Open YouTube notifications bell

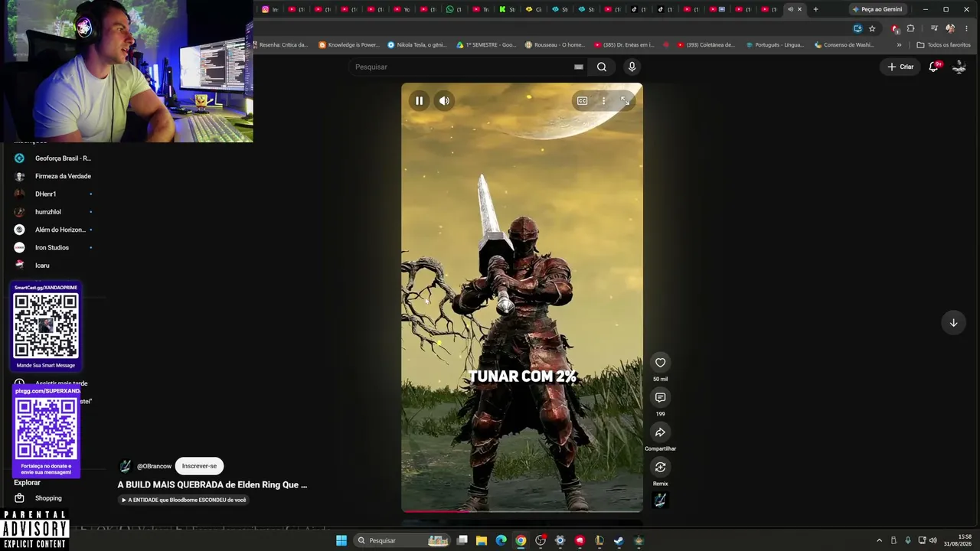(933, 67)
